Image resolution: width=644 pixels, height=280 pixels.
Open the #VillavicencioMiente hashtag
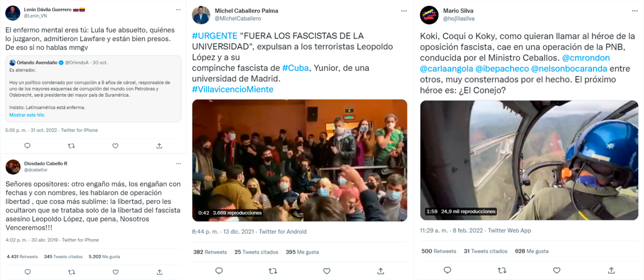232,89
